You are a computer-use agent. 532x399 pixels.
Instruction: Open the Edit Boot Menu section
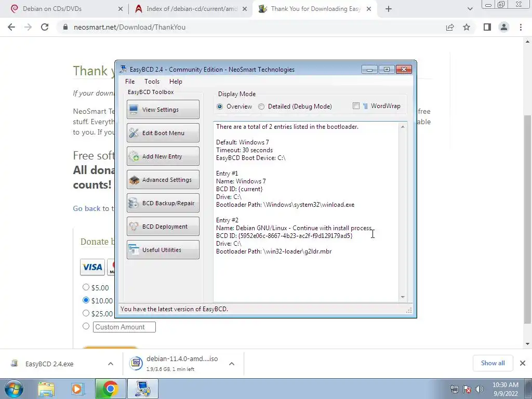coord(163,132)
